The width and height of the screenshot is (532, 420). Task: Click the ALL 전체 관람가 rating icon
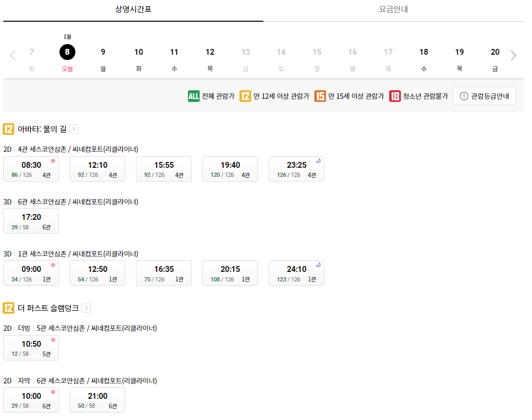[x=193, y=96]
